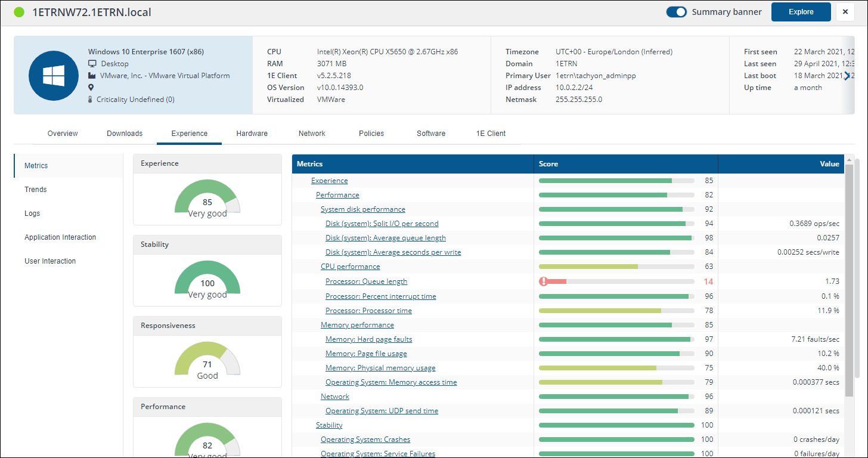This screenshot has width=868, height=458.
Task: Click the Windows logo device icon
Action: pyautogui.click(x=54, y=76)
